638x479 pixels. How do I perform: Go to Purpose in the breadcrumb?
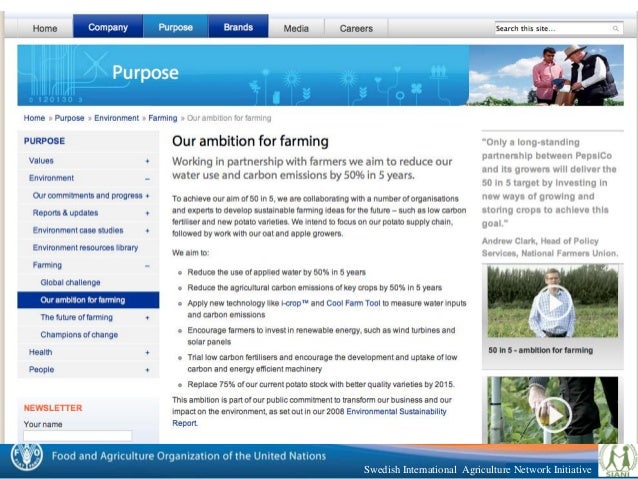[69, 118]
